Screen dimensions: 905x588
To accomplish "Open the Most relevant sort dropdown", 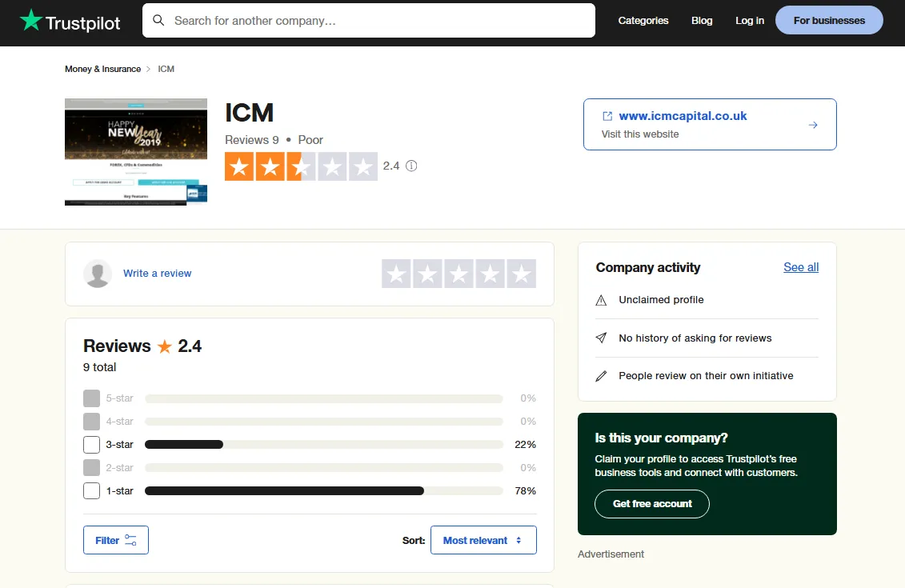I will tap(483, 541).
